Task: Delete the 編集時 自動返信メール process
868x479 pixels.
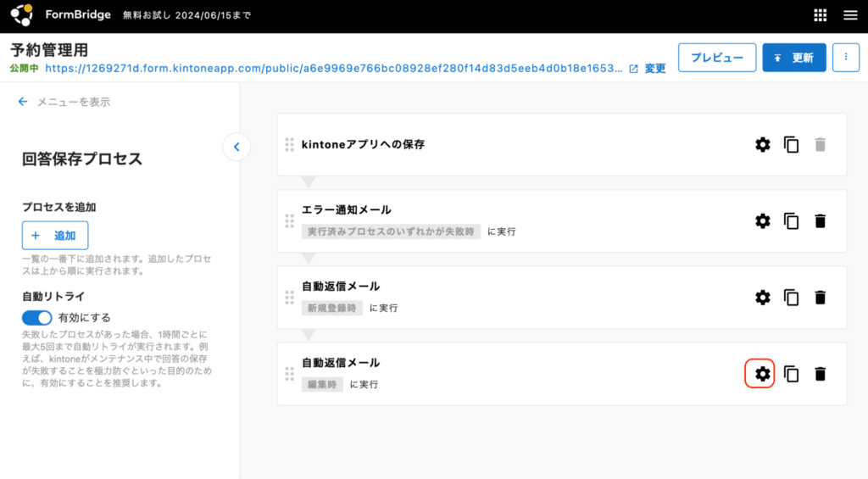Action: (x=821, y=374)
